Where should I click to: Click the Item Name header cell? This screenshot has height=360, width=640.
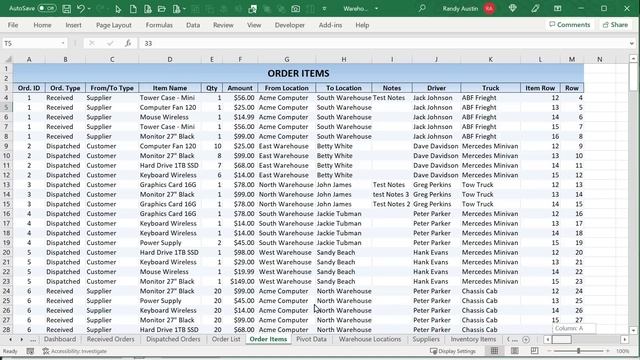coord(170,88)
